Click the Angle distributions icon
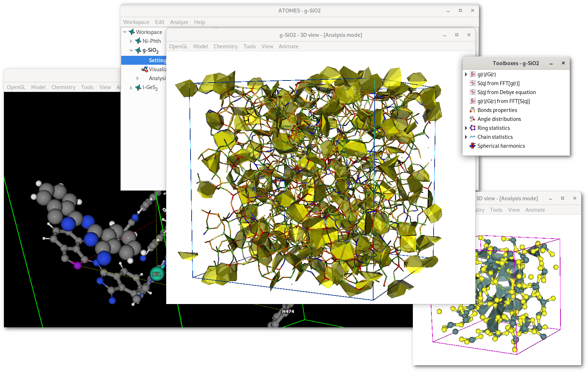 pyautogui.click(x=473, y=119)
